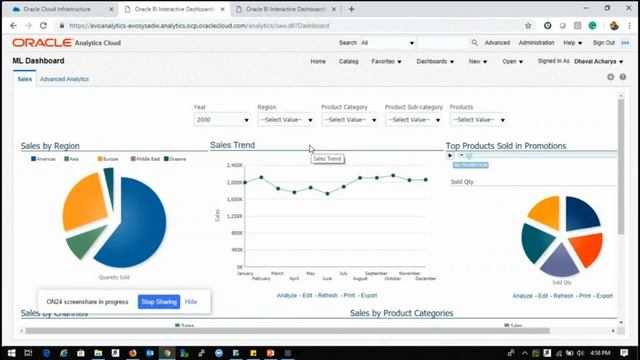The width and height of the screenshot is (640, 360).
Task: Expand the New menu
Action: point(478,62)
